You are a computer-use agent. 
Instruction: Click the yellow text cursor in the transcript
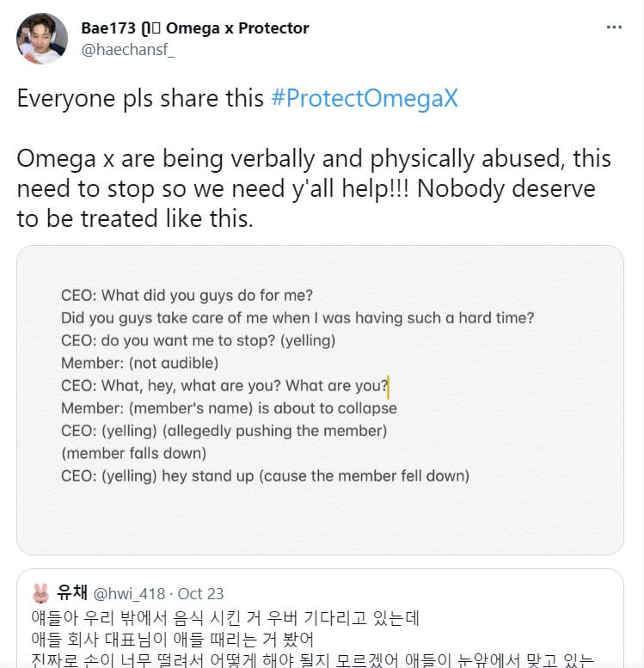pyautogui.click(x=389, y=387)
